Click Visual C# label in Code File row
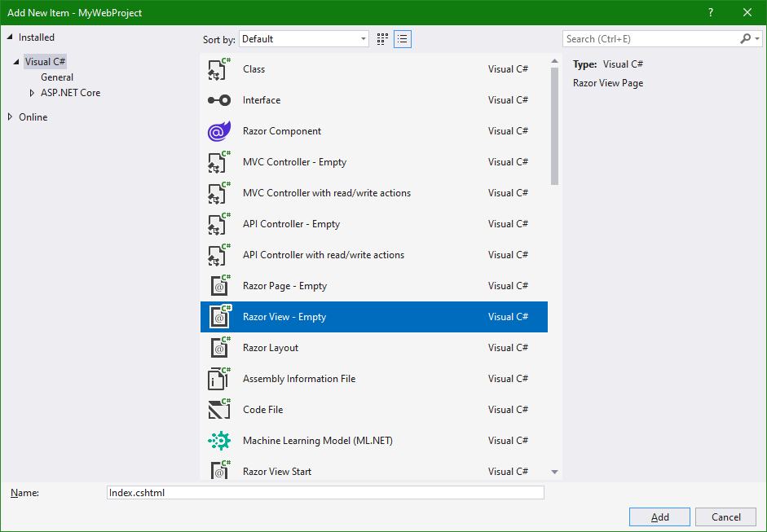The image size is (767, 532). click(508, 410)
